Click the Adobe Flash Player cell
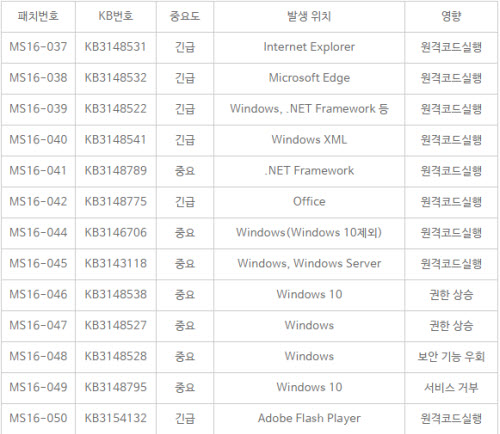This screenshot has width=500, height=434. tap(309, 418)
